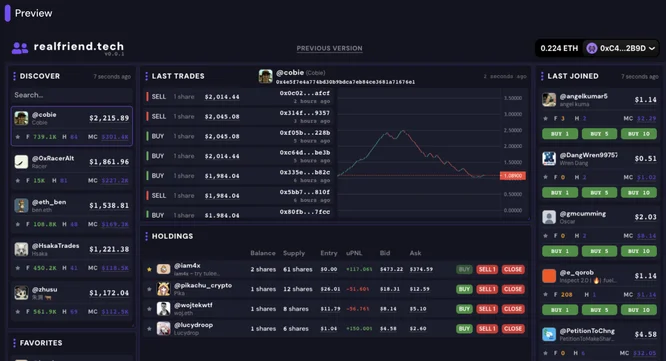Toggle the star for @zhusu
Image resolution: width=666 pixels, height=361 pixels.
coord(17,312)
